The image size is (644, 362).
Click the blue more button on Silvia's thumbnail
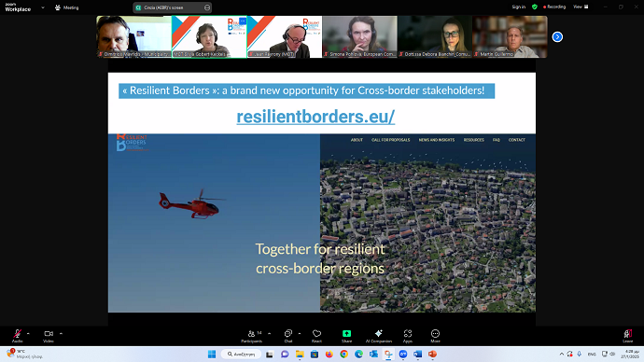[x=243, y=21]
